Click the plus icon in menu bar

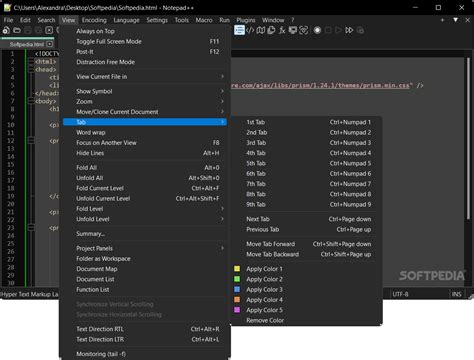tap(442, 20)
